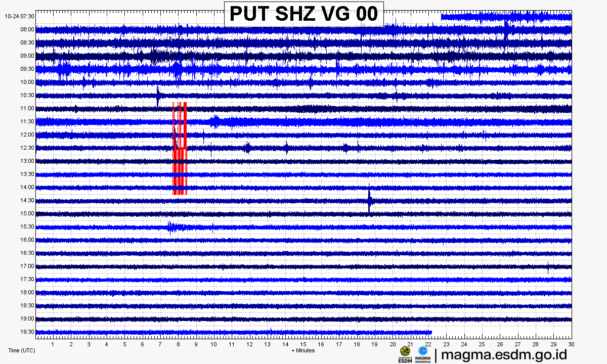Click the 11:00 time label
This screenshot has width=607, height=364.
(27, 108)
